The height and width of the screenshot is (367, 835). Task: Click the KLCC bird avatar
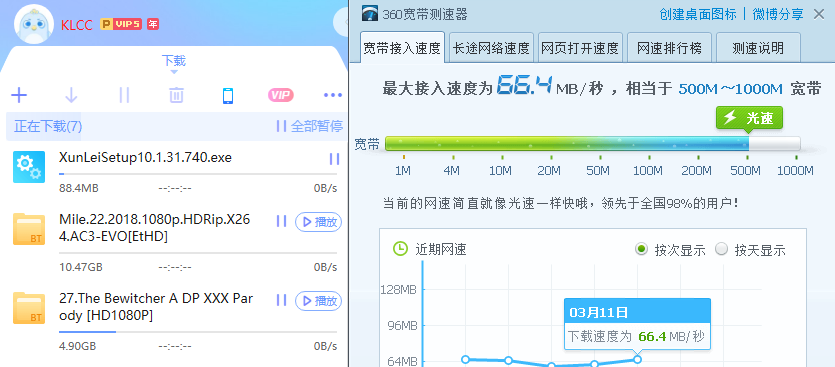coord(34,25)
